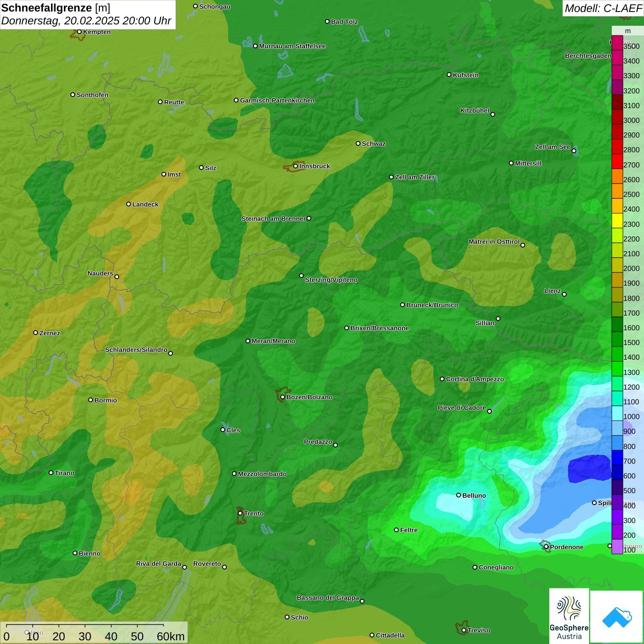Click the Cles label

233,430
